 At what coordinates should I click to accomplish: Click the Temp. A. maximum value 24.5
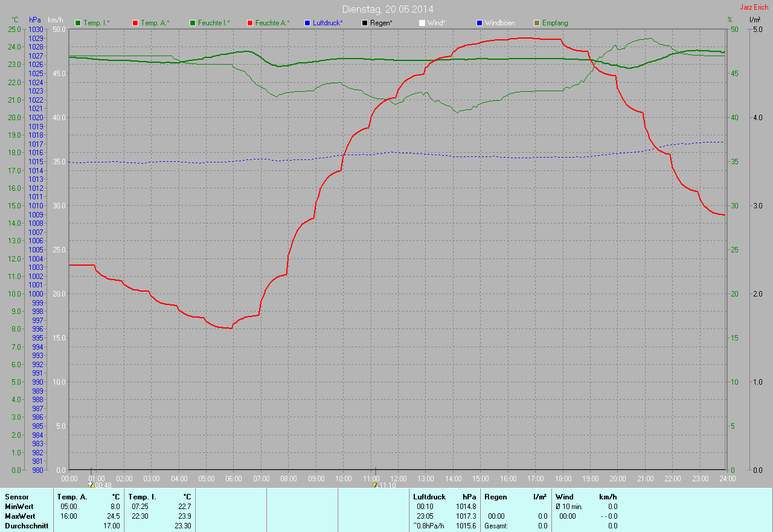pyautogui.click(x=114, y=516)
